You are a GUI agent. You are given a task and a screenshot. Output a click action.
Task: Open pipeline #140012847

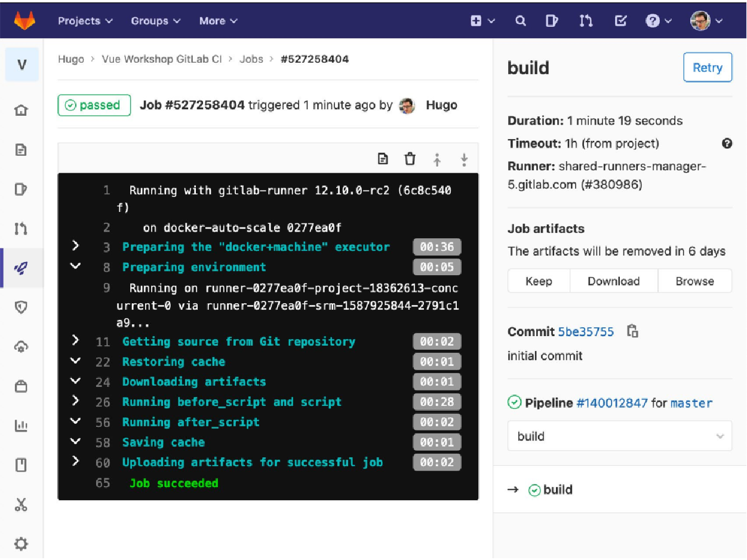pyautogui.click(x=612, y=403)
